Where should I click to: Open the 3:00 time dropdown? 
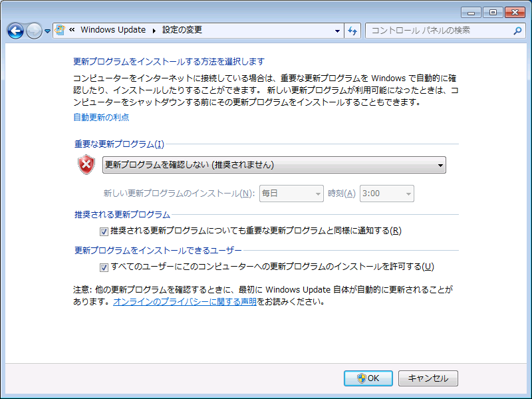point(387,194)
